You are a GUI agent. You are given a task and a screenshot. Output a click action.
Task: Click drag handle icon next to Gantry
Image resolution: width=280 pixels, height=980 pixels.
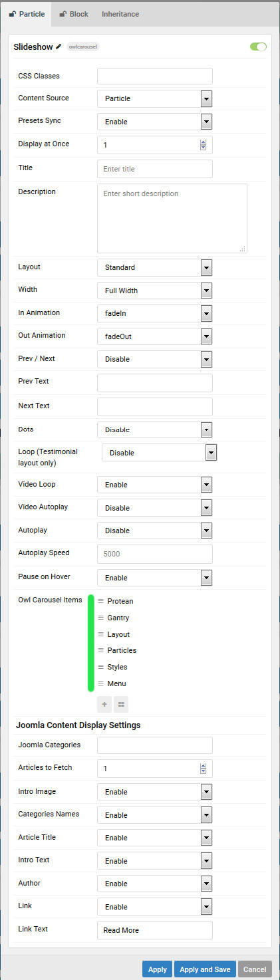(x=101, y=618)
